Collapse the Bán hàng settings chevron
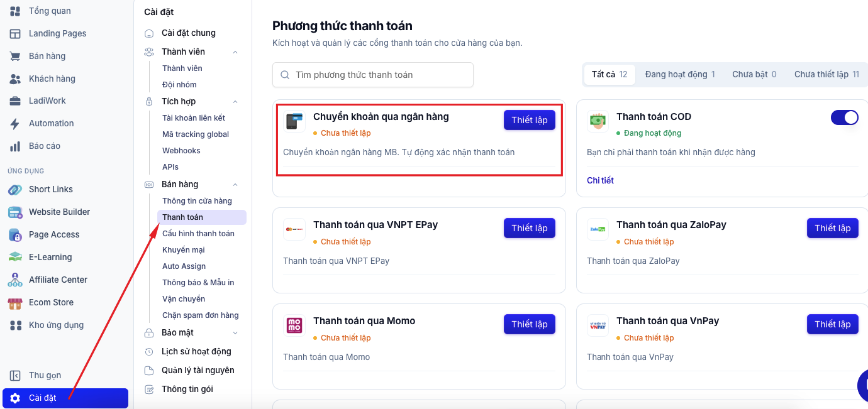 pyautogui.click(x=235, y=185)
